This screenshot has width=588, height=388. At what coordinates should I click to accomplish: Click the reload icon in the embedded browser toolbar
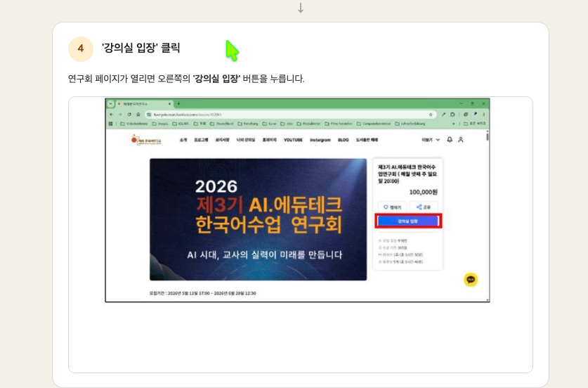[129, 115]
